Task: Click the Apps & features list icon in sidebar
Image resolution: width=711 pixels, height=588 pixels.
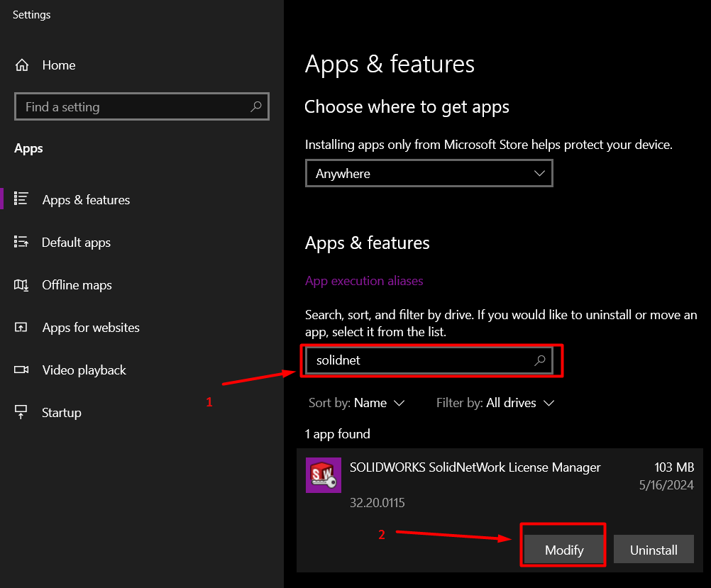Action: pos(21,199)
